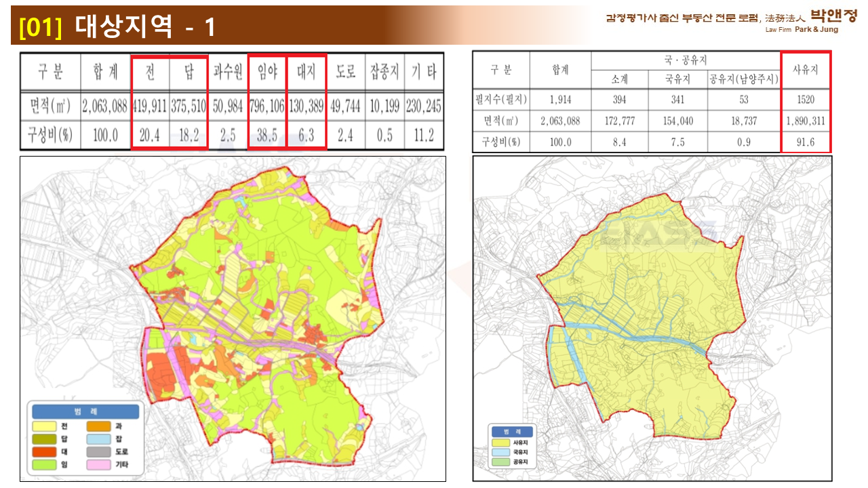
Task: Select the olive 답 legend swatch
Action: (45, 439)
